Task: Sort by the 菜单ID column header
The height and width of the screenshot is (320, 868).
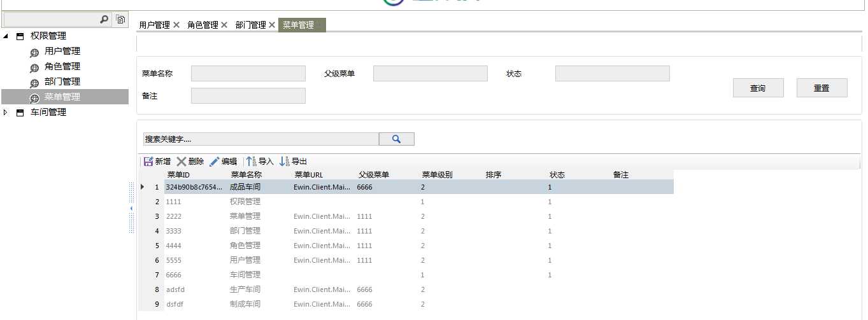Action: point(178,174)
